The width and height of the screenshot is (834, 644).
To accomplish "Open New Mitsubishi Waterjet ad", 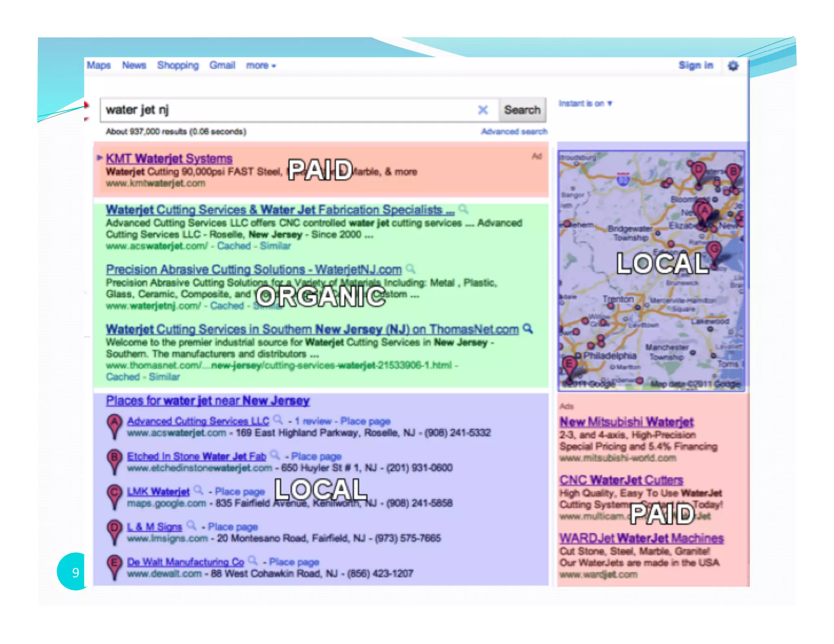I will [626, 422].
